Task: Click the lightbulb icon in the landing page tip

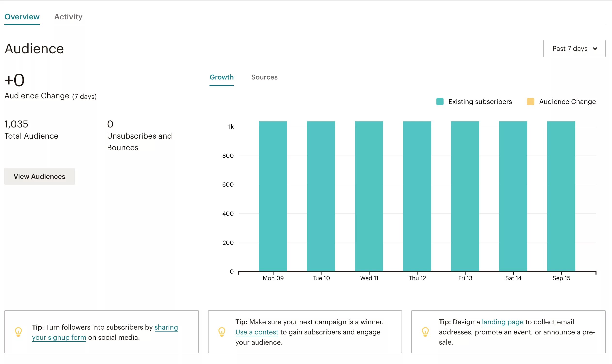Action: 425,332
